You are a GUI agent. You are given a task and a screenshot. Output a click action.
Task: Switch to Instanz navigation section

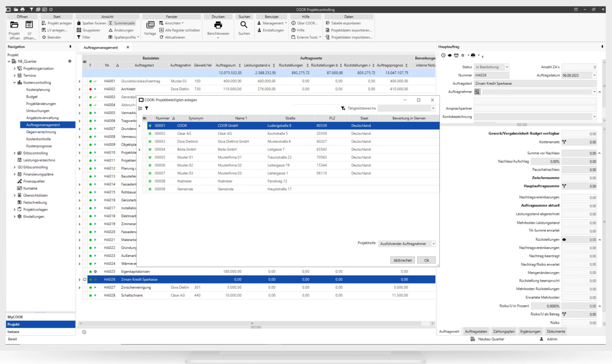click(x=41, y=332)
